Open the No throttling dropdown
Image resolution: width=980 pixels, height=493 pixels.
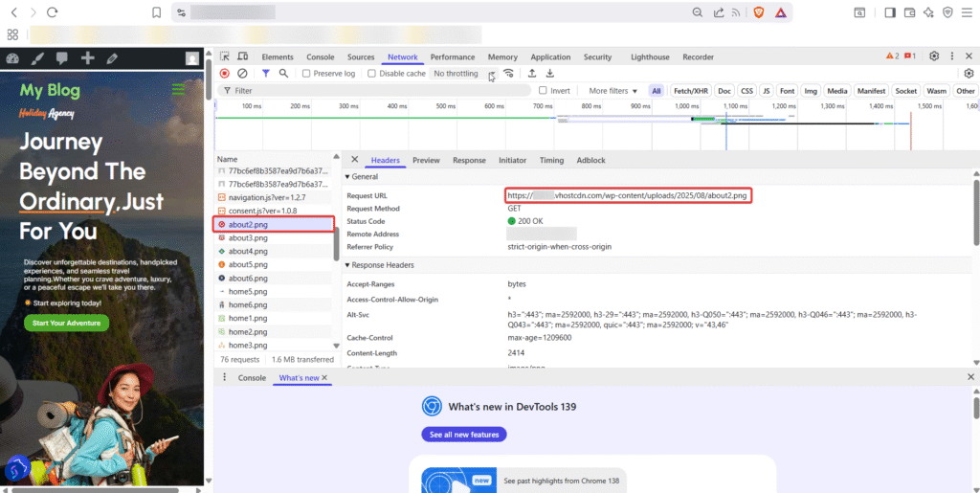pyautogui.click(x=464, y=74)
